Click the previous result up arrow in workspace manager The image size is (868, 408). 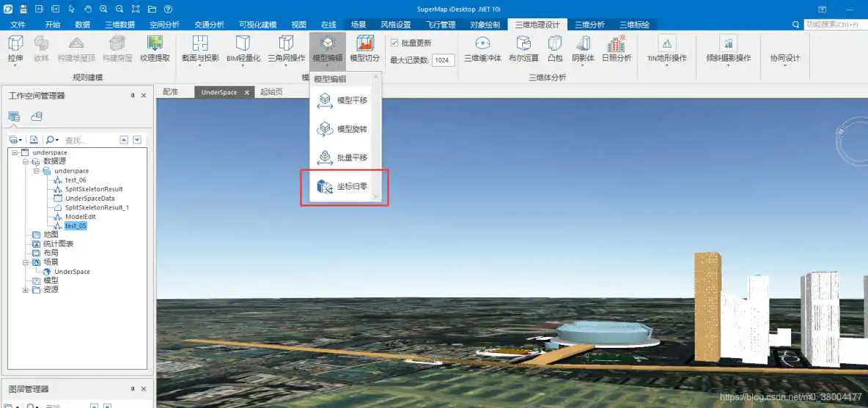[x=124, y=141]
